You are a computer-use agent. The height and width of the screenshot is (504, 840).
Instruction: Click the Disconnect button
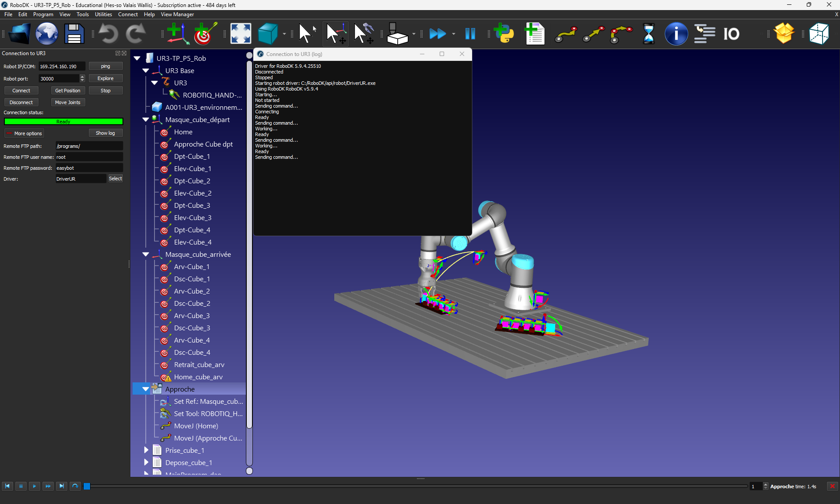(x=21, y=102)
